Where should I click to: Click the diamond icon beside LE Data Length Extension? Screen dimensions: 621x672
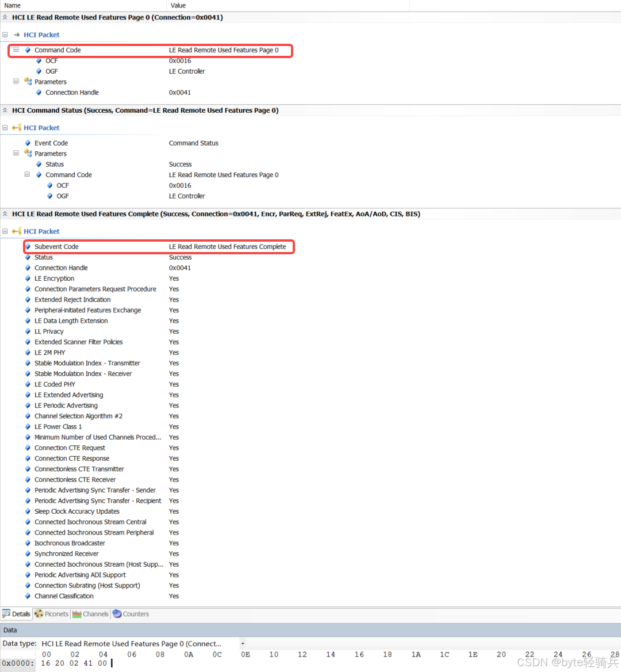click(x=28, y=321)
